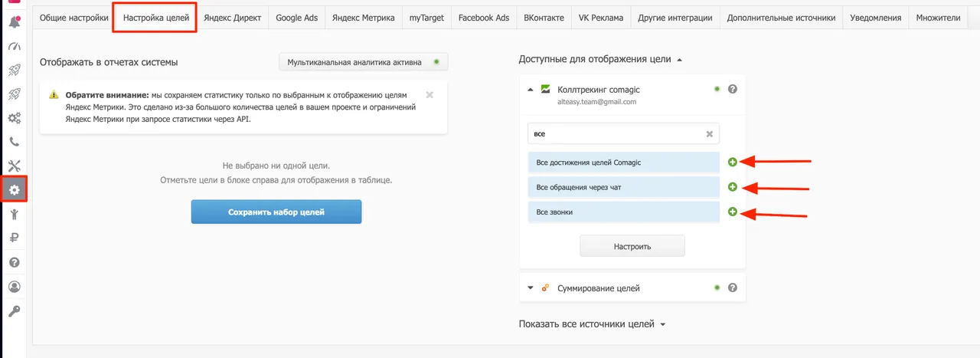
Task: Open the person figure sidebar icon
Action: pos(14,214)
